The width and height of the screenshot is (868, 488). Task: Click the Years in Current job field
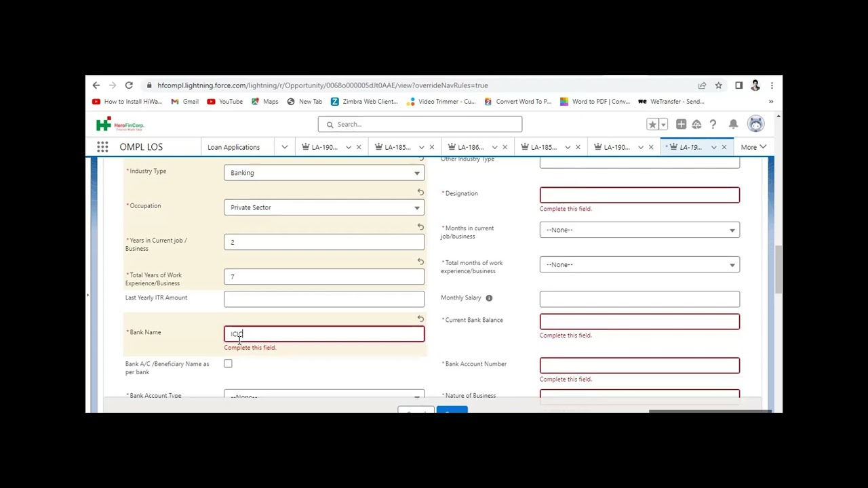point(324,242)
